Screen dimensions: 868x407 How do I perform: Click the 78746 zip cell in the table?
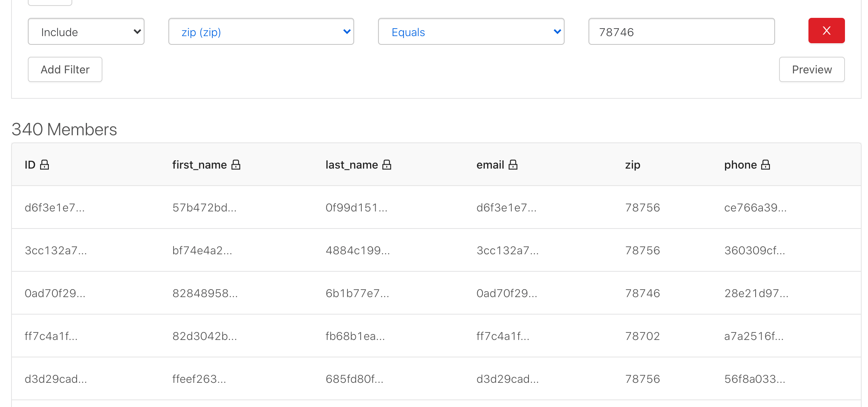pyautogui.click(x=642, y=293)
